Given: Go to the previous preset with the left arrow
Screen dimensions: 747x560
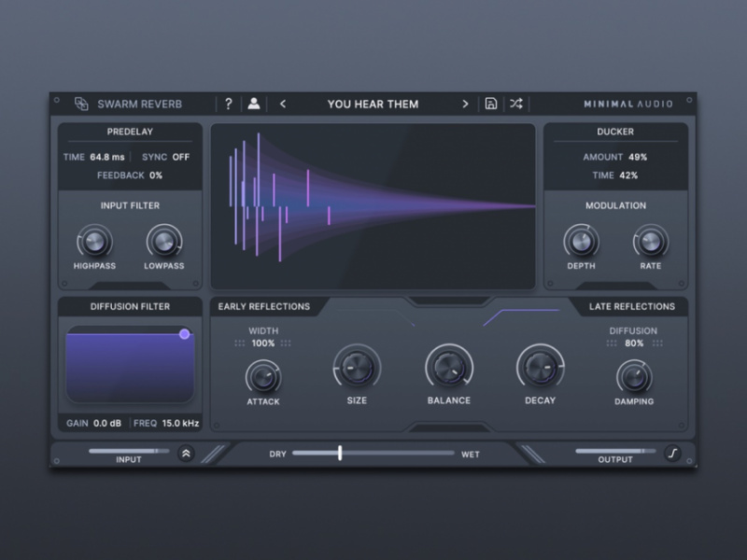Looking at the screenshot, I should pyautogui.click(x=284, y=104).
